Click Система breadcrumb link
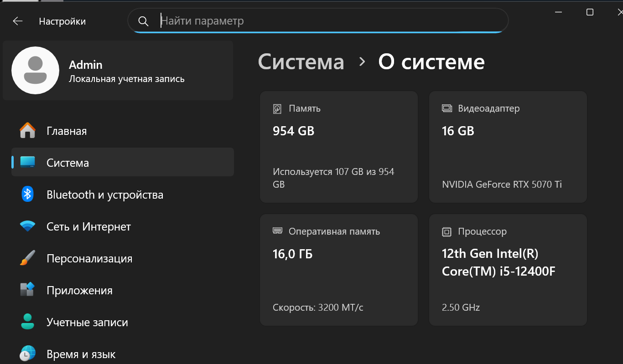This screenshot has height=364, width=623. tap(301, 62)
